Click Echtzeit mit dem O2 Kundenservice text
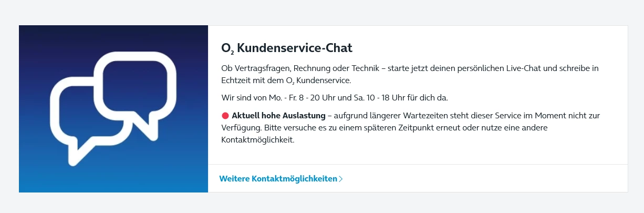 click(x=286, y=80)
